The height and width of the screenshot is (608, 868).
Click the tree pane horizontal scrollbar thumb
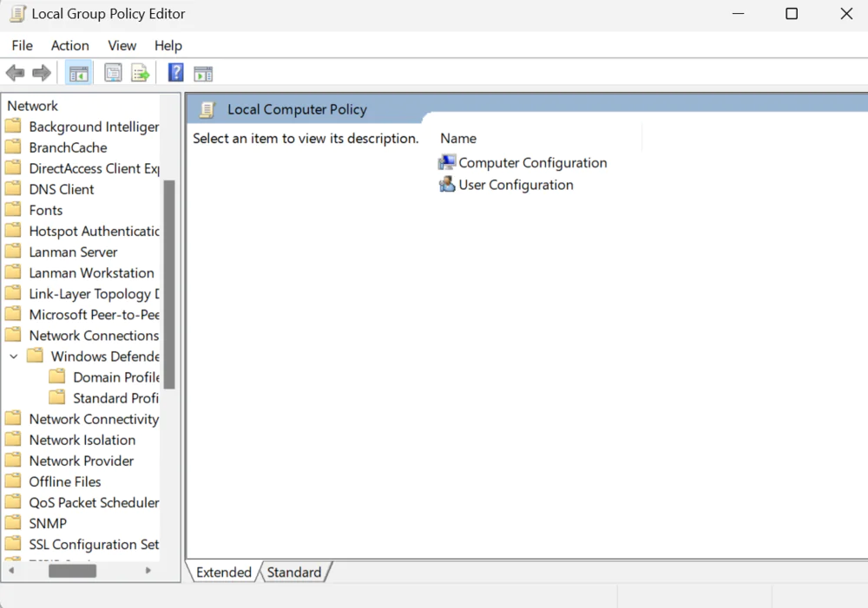73,571
